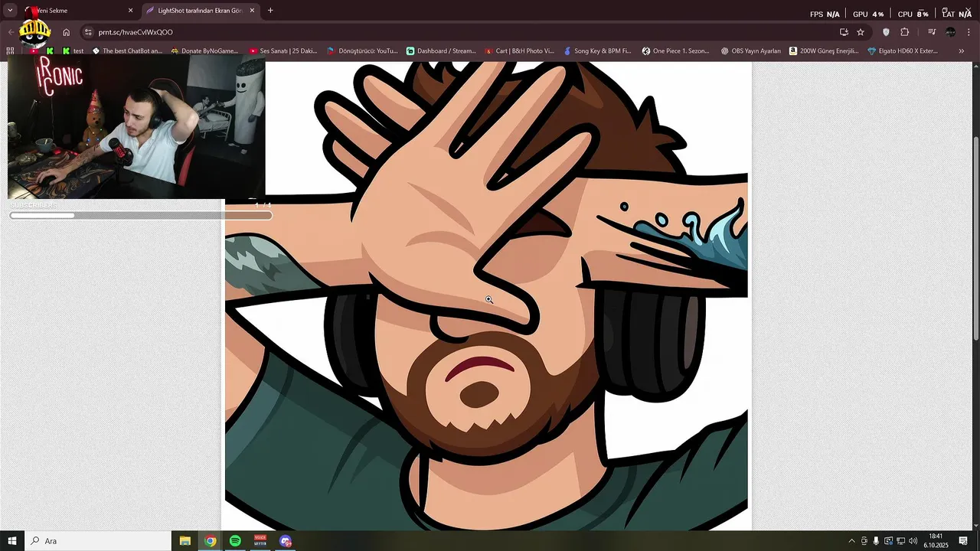Open the apps grid shortcut
980x551 pixels.
tap(10, 51)
